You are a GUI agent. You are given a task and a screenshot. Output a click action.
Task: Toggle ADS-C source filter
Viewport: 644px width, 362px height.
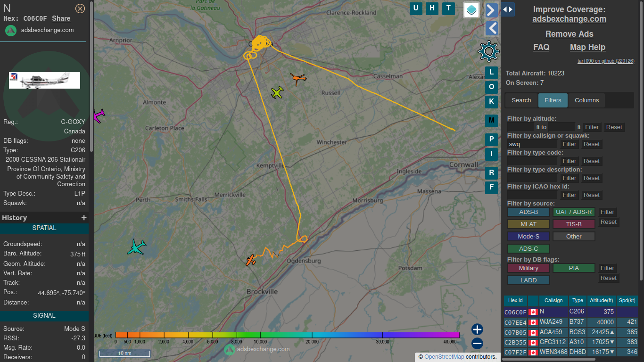click(x=528, y=249)
